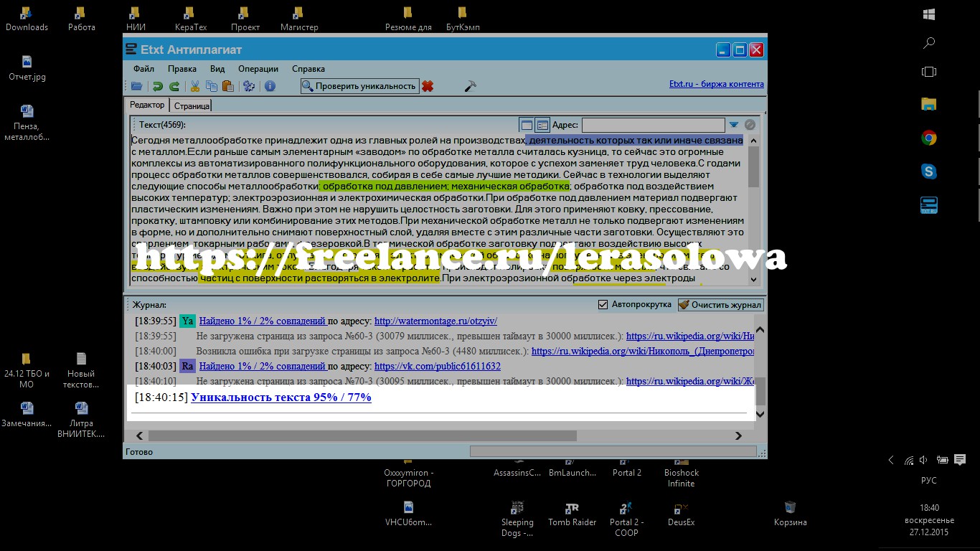980x551 pixels.
Task: Select the Отчет.jpg file on the desktop
Action: tap(27, 69)
